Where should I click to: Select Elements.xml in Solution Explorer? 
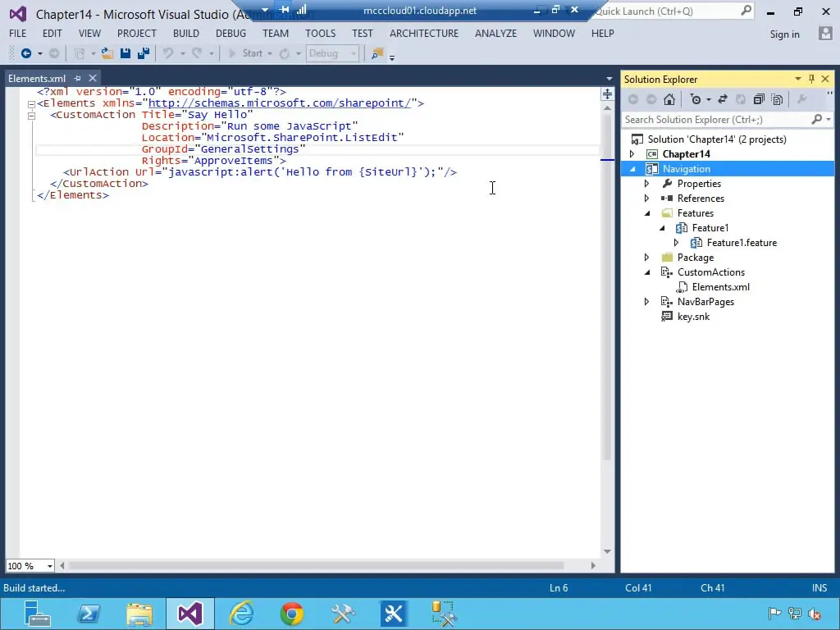click(x=720, y=287)
